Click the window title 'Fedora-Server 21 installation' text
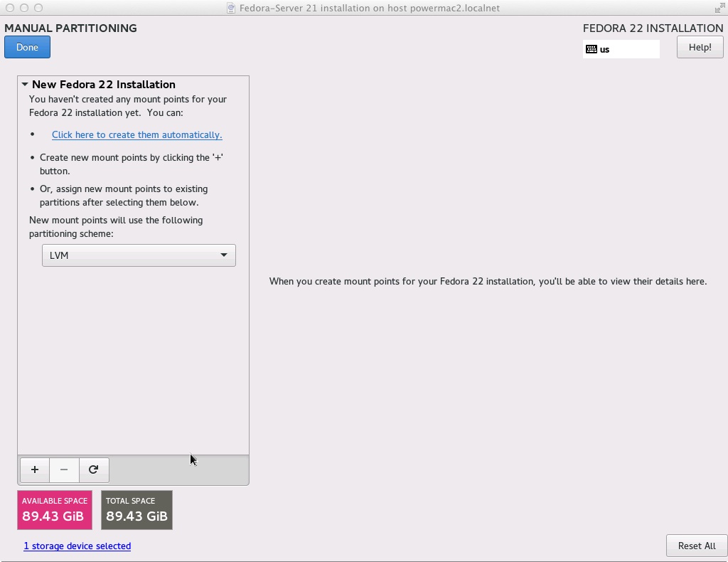The height and width of the screenshot is (562, 728). coord(370,8)
